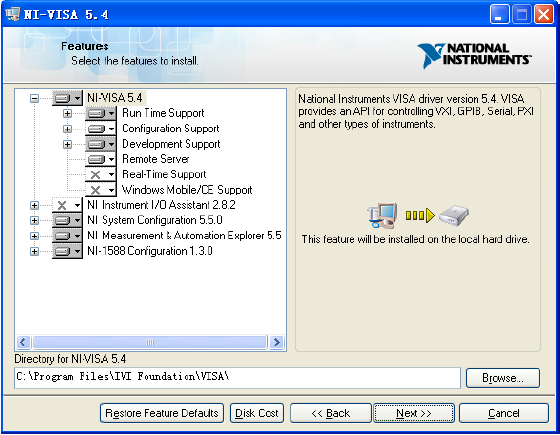Screen dimensions: 560x435
Task: Open install-state dropdown for NI System Configuration 5.5.0
Action: (x=67, y=220)
